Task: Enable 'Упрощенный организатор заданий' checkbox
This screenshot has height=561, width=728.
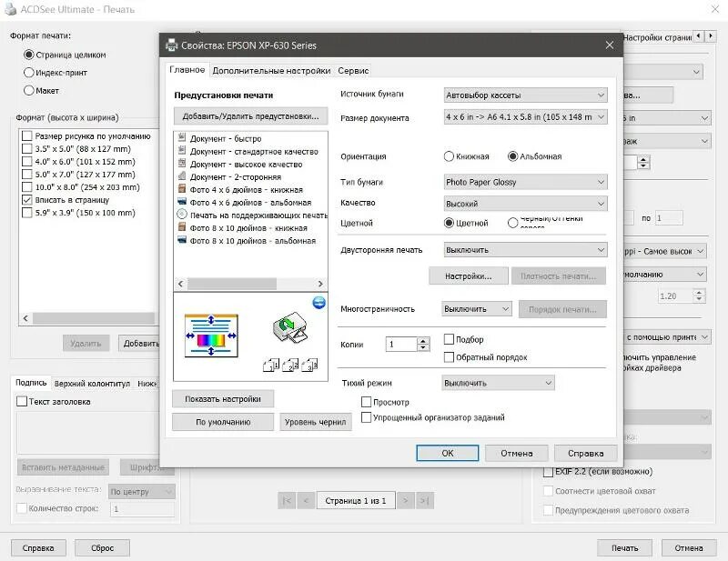Action: pos(366,417)
